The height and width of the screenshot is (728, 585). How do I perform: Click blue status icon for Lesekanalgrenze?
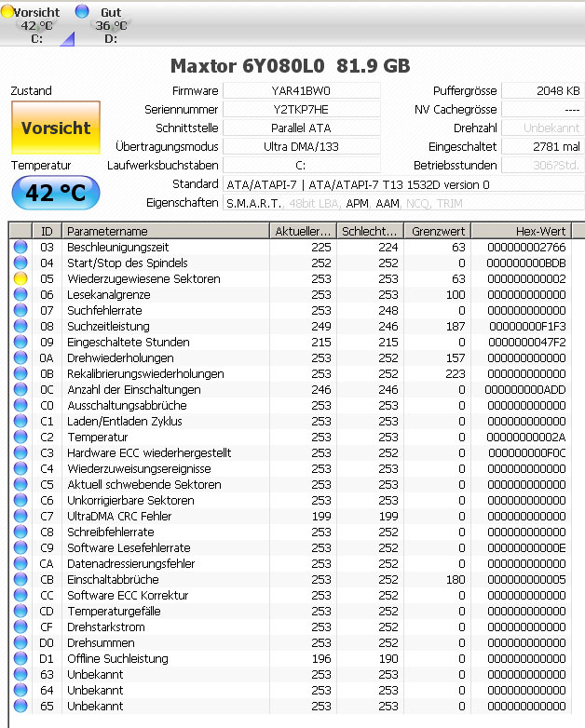20,294
